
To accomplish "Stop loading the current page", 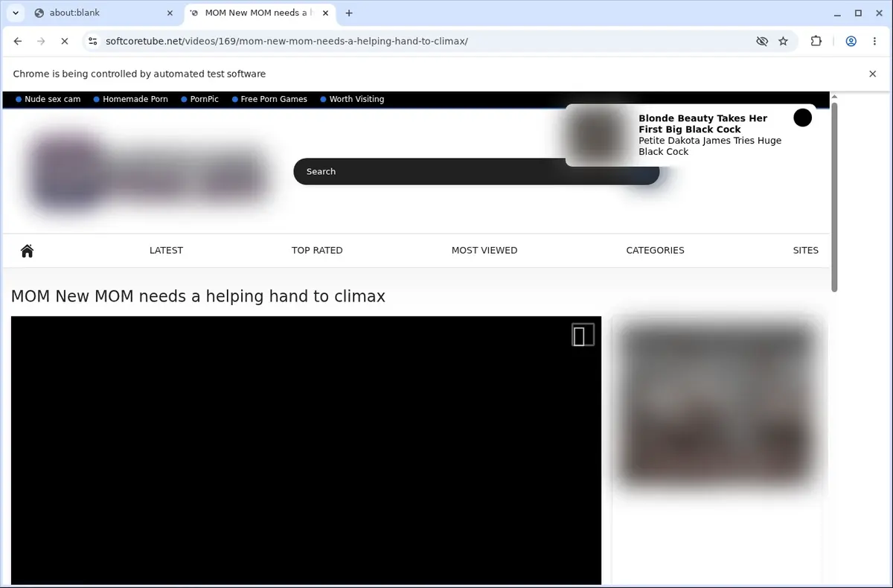I will click(x=65, y=41).
